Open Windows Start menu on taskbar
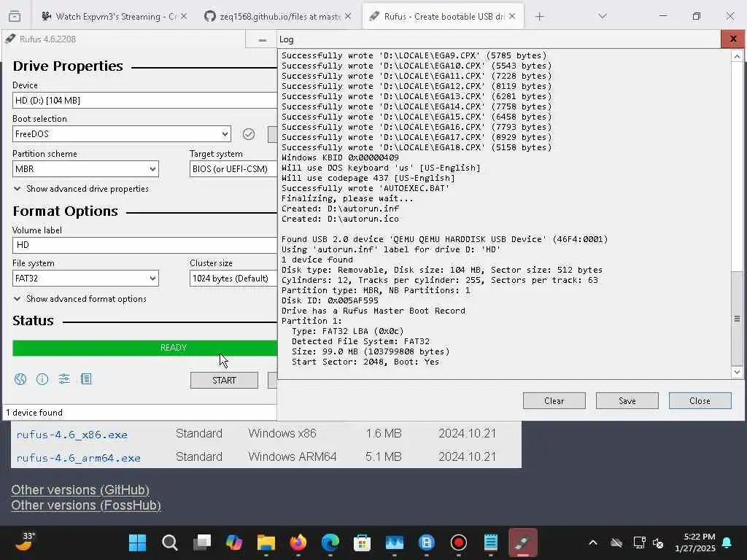The image size is (747, 560). (x=138, y=542)
